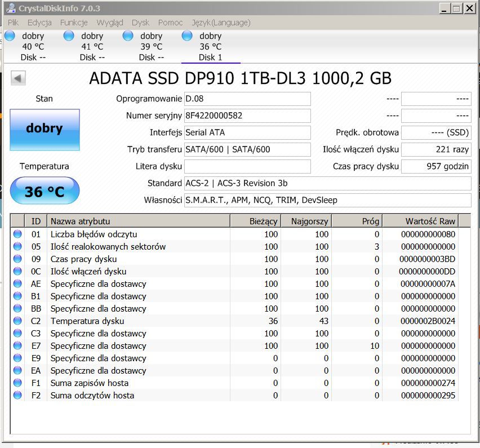Click status orb for disk at 39 °C
Screen dimensions: 480x448
128,36
